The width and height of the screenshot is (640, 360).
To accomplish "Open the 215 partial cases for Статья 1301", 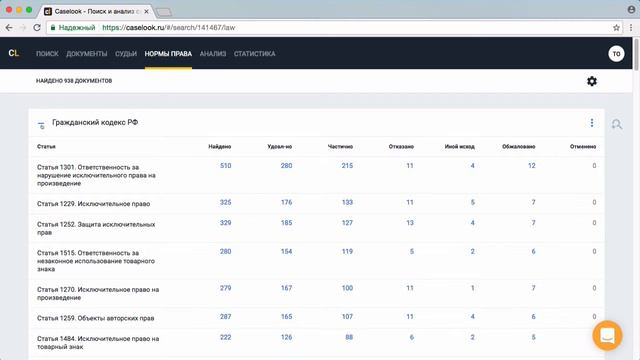I will click(x=347, y=166).
